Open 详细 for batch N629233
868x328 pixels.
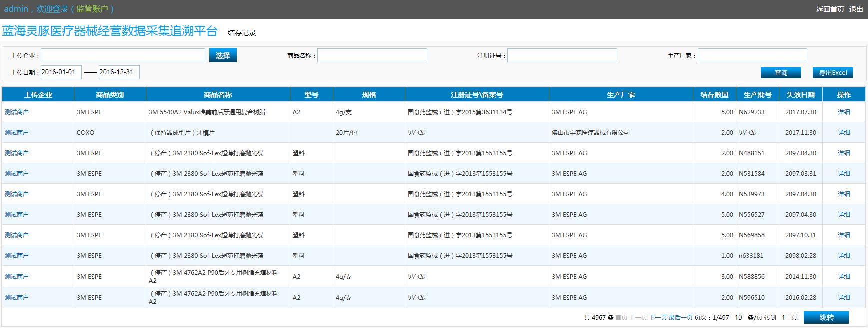click(844, 112)
